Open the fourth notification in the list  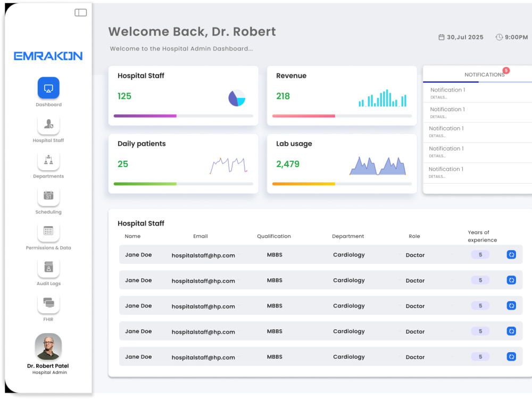(x=478, y=152)
